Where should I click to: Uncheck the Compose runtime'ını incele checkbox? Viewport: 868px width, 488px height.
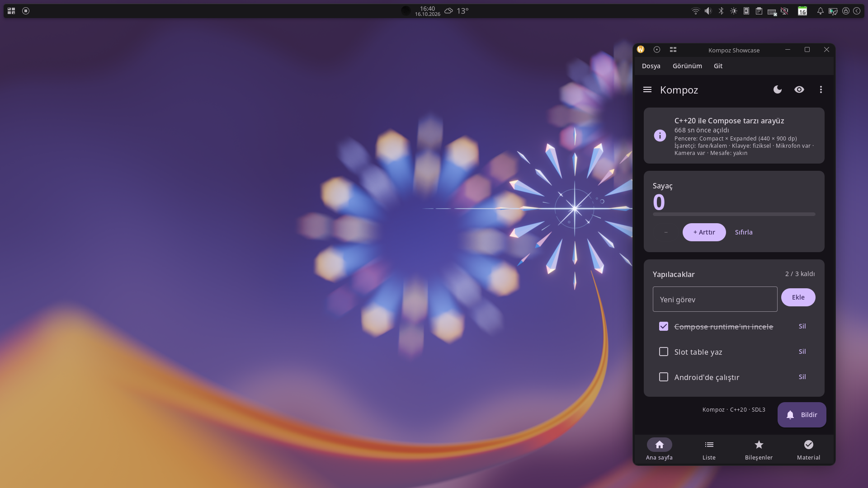click(x=664, y=326)
